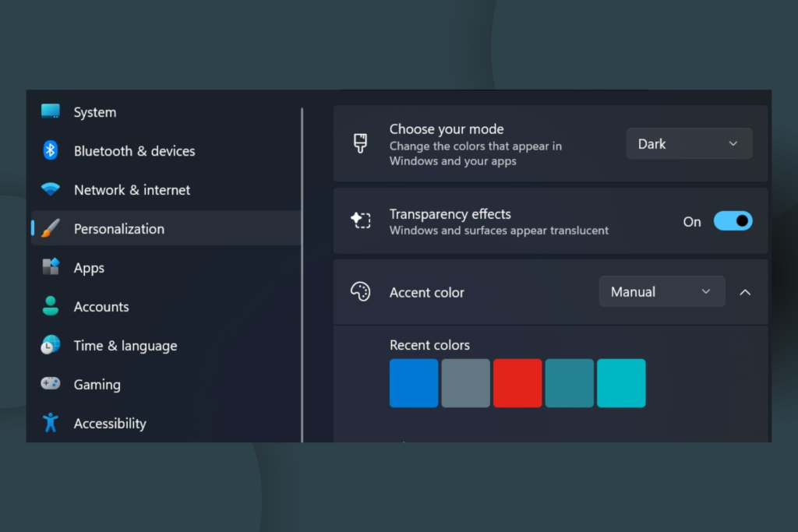Click the System monitor icon in sidebar
798x532 pixels.
click(x=51, y=111)
